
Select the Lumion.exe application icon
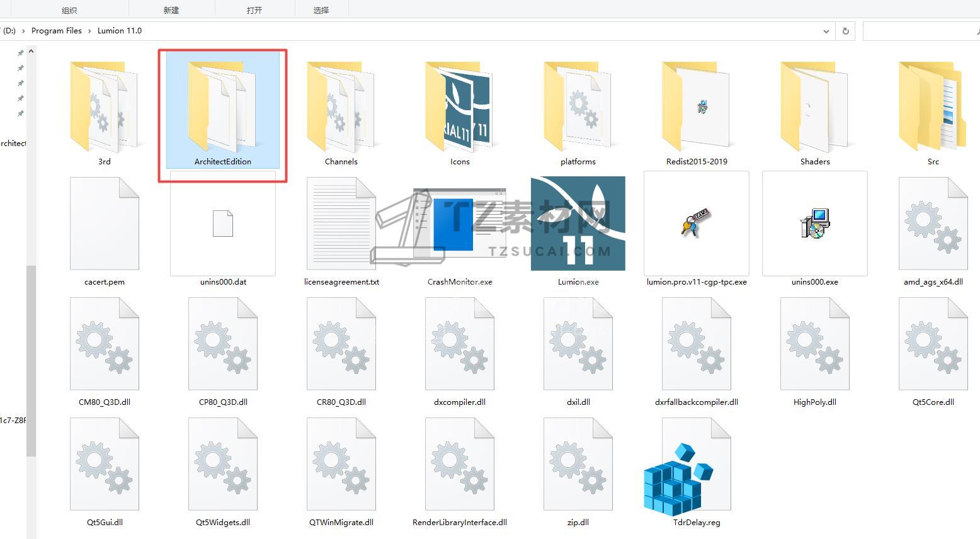[578, 224]
